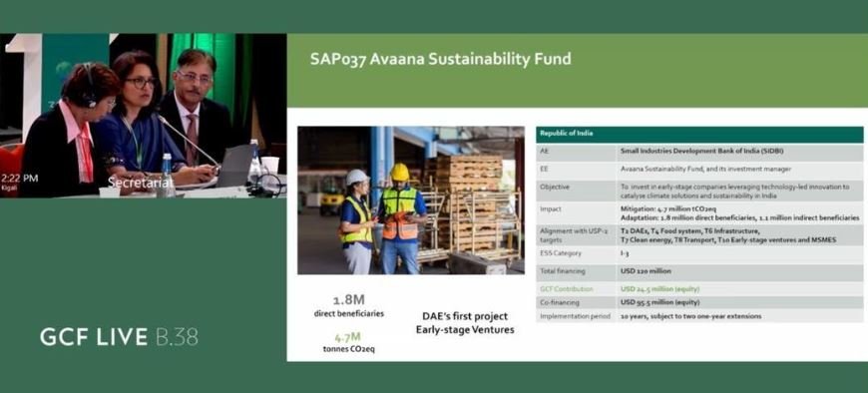Viewport: 868px width, 393px height.
Task: Click Total financing USD 120 million row
Action: click(x=699, y=271)
